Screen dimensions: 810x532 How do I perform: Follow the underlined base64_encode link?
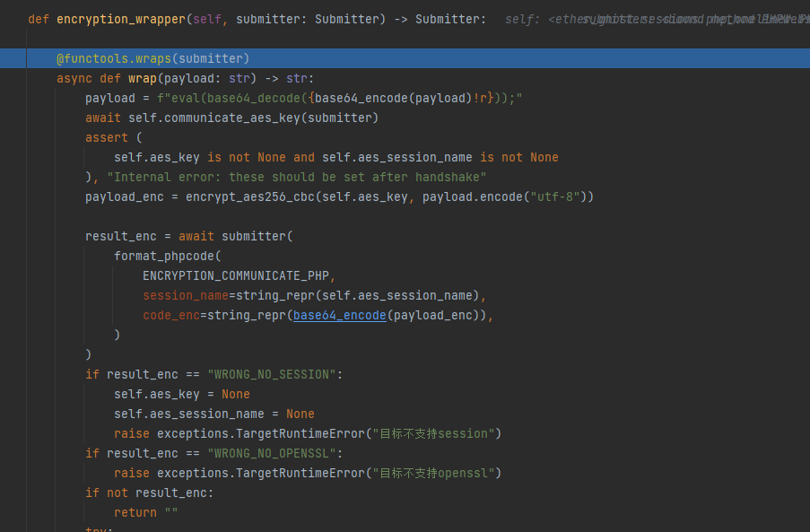coord(339,315)
